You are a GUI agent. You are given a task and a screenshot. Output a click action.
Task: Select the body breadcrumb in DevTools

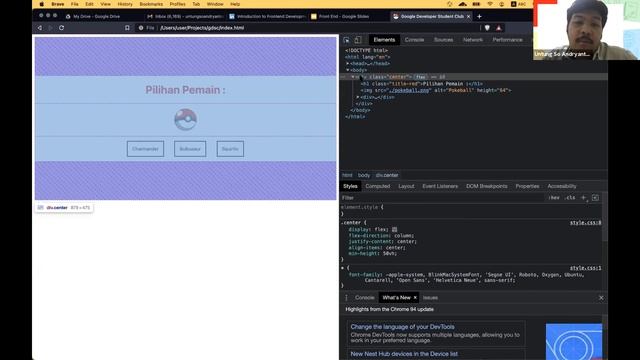(364, 175)
